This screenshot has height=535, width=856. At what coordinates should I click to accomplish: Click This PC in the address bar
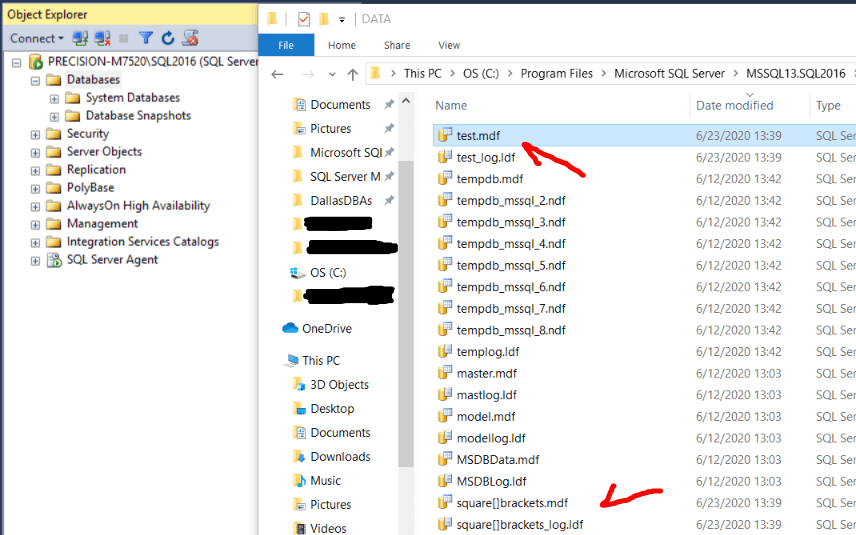tap(423, 74)
